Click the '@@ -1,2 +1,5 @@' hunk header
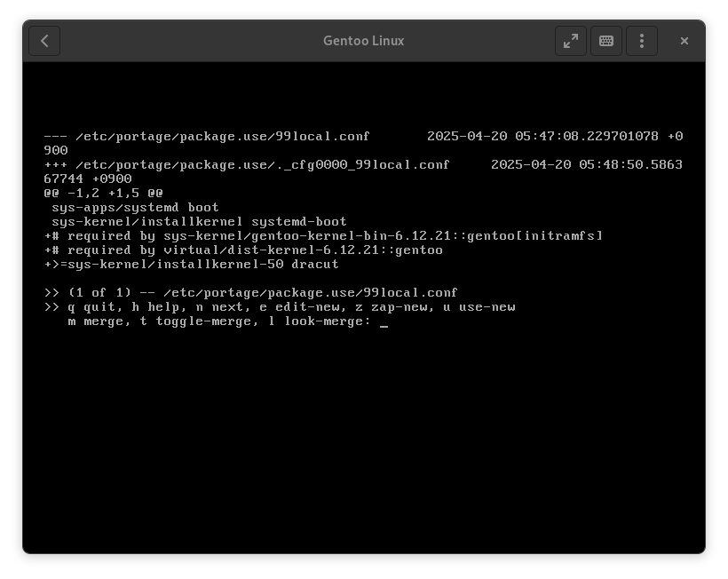This screenshot has width=728, height=579. (x=103, y=194)
